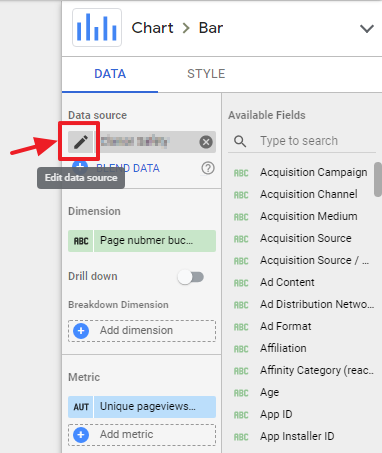Click the blurred data source name

(x=135, y=142)
